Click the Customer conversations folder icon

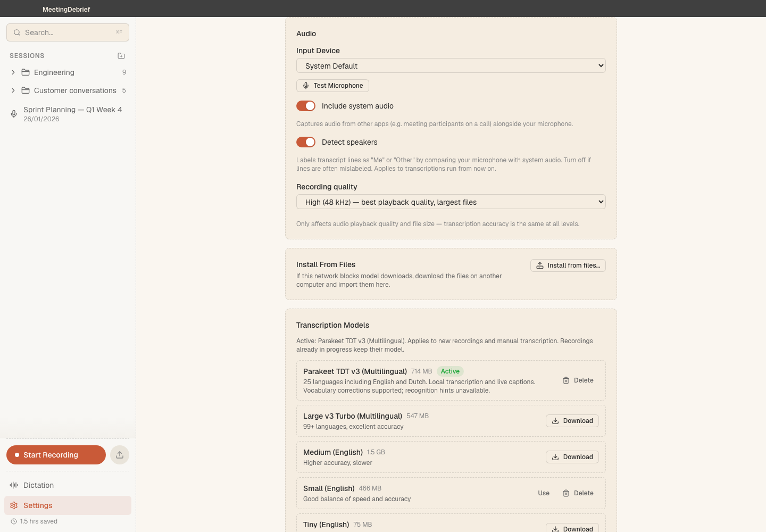[x=26, y=90]
